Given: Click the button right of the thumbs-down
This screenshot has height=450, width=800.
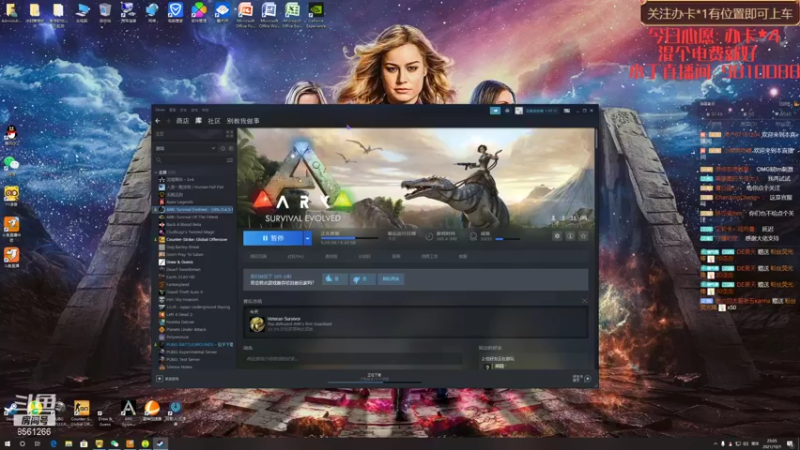Looking at the screenshot, I should [x=391, y=279].
